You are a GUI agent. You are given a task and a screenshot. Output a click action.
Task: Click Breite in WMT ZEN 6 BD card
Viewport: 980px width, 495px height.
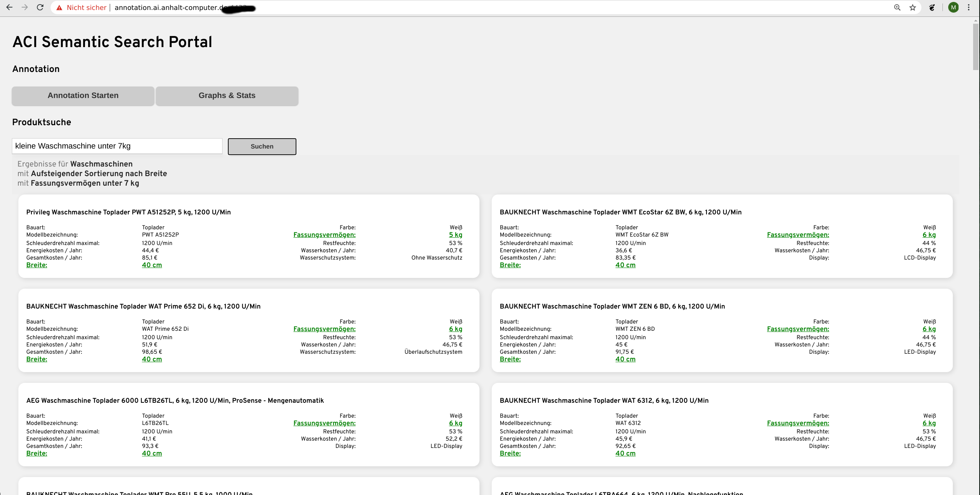(510, 359)
